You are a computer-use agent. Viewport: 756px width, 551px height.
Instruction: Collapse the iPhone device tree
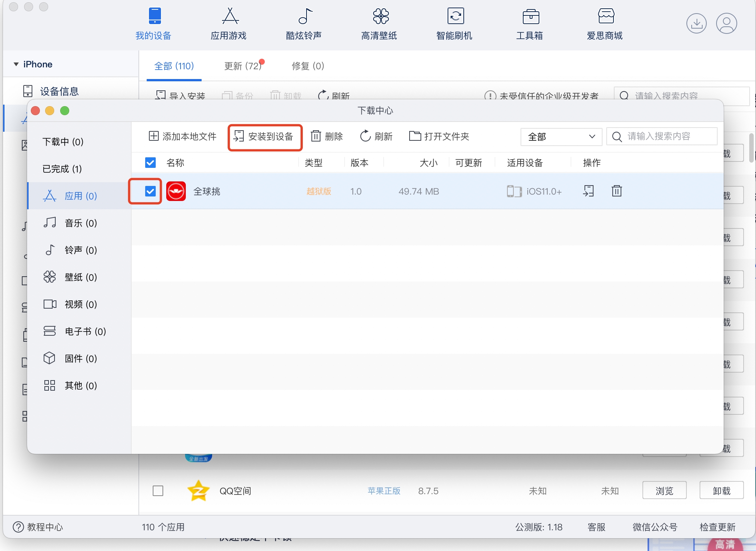16,64
